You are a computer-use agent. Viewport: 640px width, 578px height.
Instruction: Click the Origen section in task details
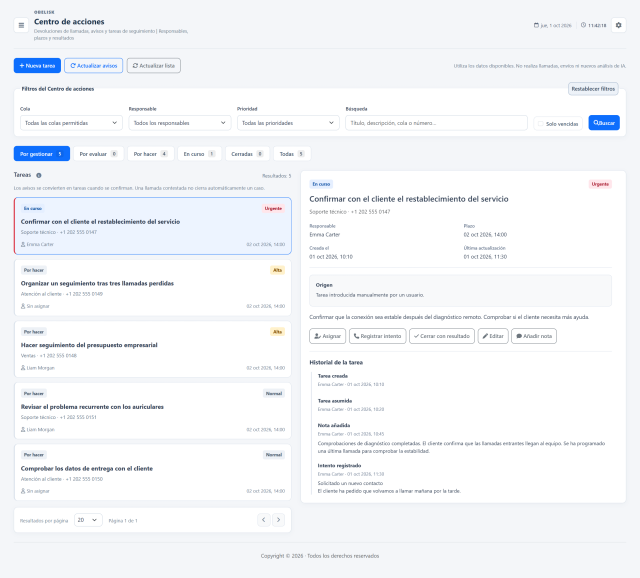click(460, 290)
